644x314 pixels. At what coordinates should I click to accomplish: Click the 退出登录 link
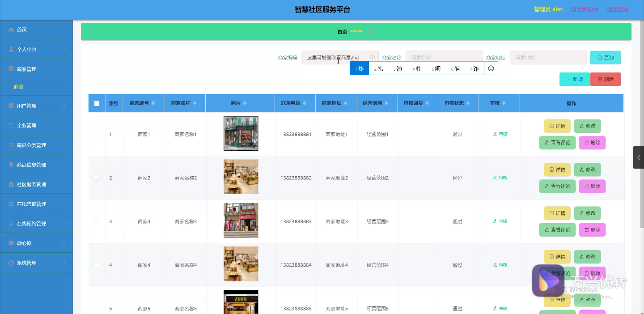(x=618, y=9)
